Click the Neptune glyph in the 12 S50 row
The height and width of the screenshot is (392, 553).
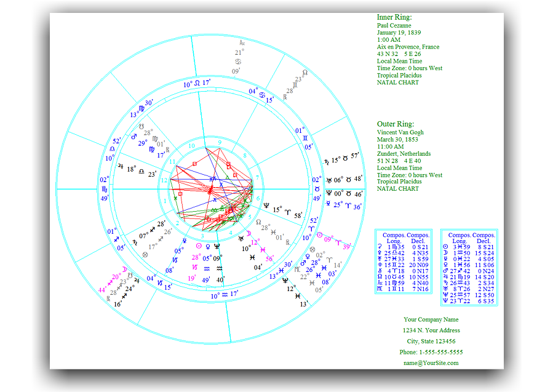(445, 295)
